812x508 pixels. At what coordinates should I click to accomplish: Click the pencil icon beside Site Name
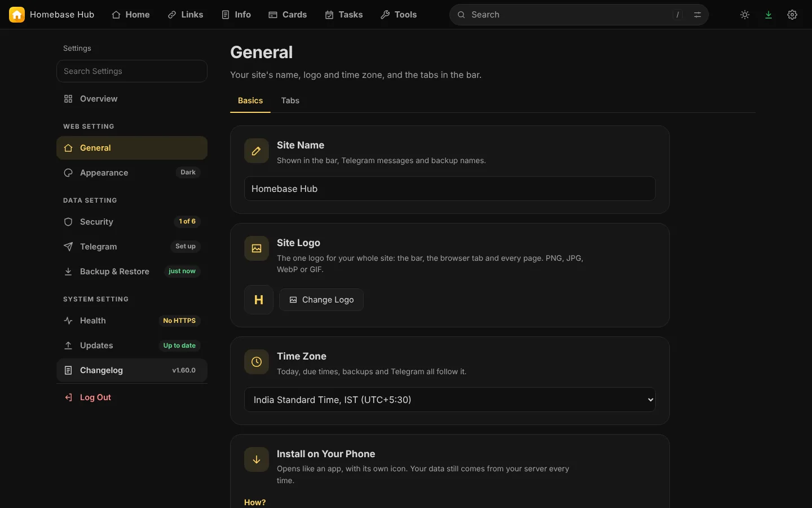[257, 151]
